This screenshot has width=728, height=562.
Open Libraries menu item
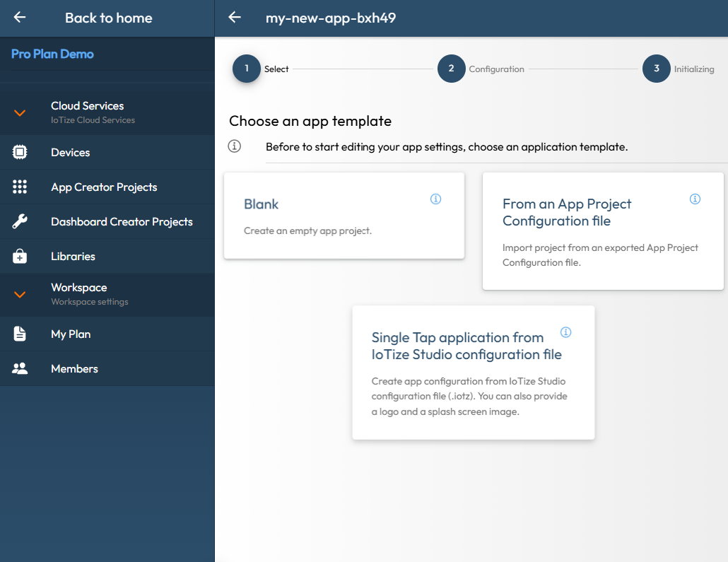[x=73, y=257]
